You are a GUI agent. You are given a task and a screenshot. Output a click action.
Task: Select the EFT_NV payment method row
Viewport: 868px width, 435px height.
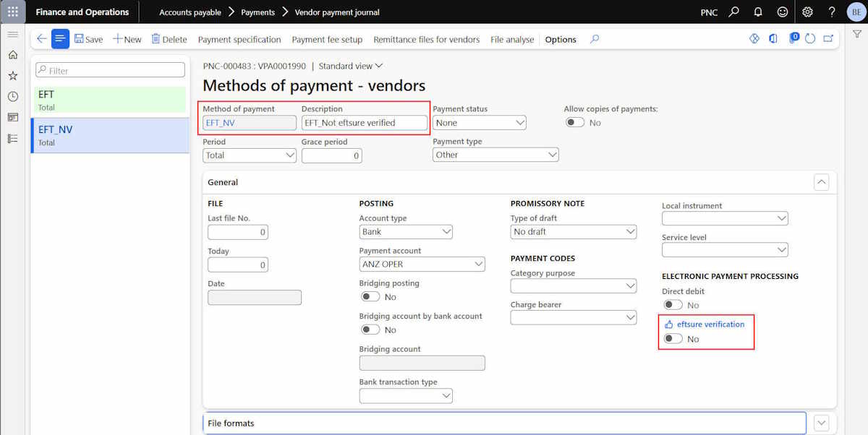(x=111, y=135)
